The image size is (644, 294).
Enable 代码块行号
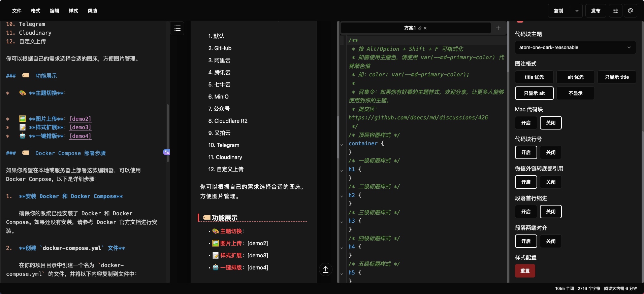[526, 152]
